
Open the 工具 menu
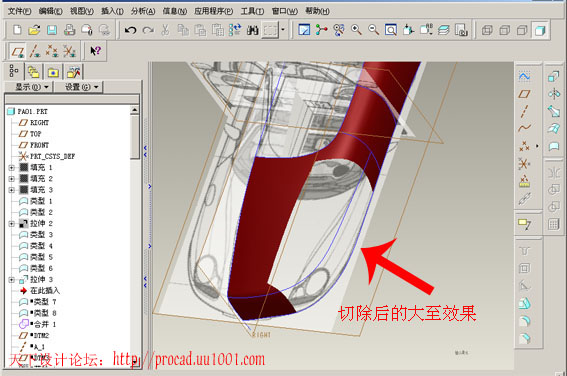click(252, 11)
